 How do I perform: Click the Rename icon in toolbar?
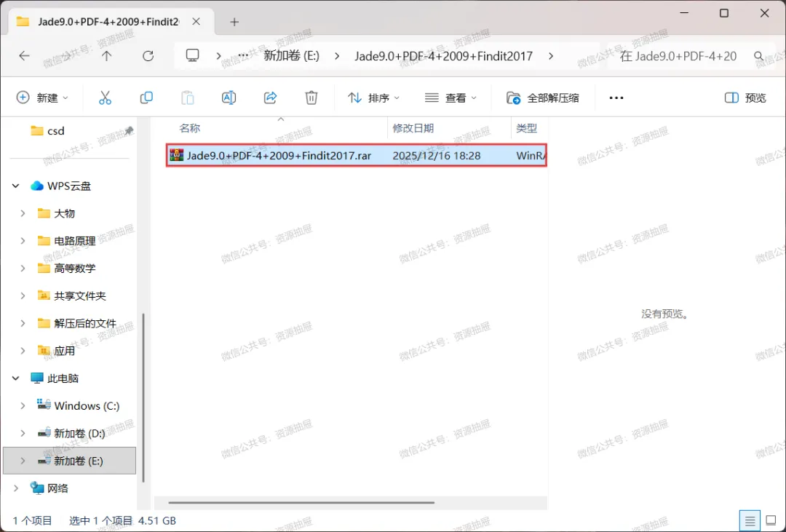click(x=229, y=98)
